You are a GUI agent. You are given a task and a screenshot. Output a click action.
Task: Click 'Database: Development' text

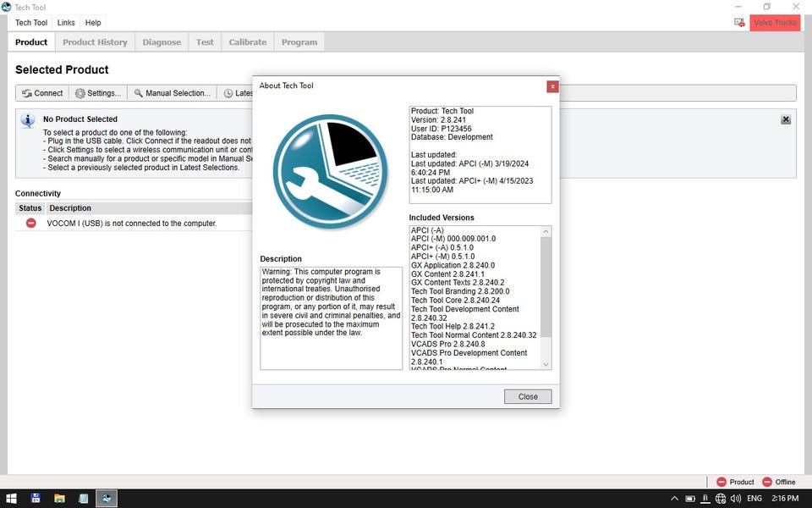[x=452, y=137]
